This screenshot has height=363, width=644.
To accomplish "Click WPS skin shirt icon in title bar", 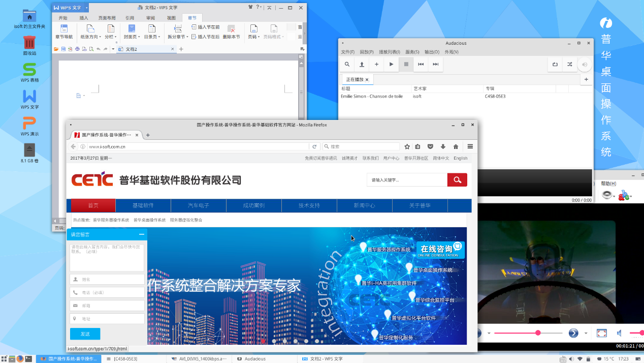I will pyautogui.click(x=250, y=8).
